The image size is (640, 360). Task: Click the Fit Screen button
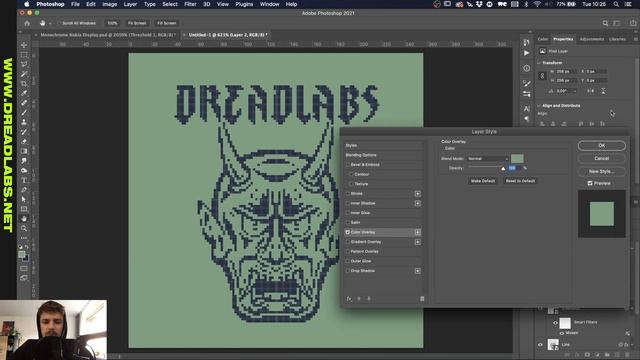137,23
